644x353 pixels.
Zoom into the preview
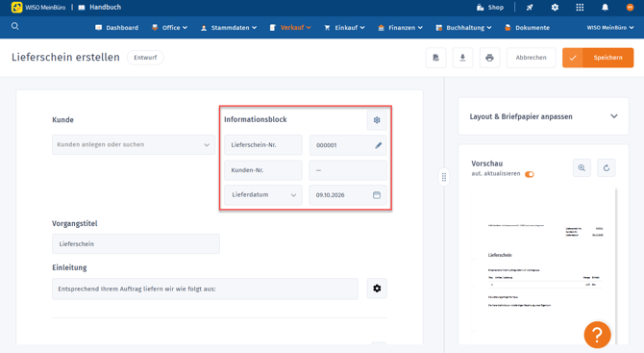coord(582,167)
